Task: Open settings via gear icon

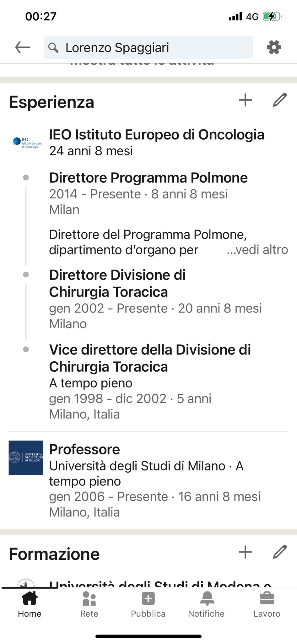Action: pyautogui.click(x=274, y=47)
